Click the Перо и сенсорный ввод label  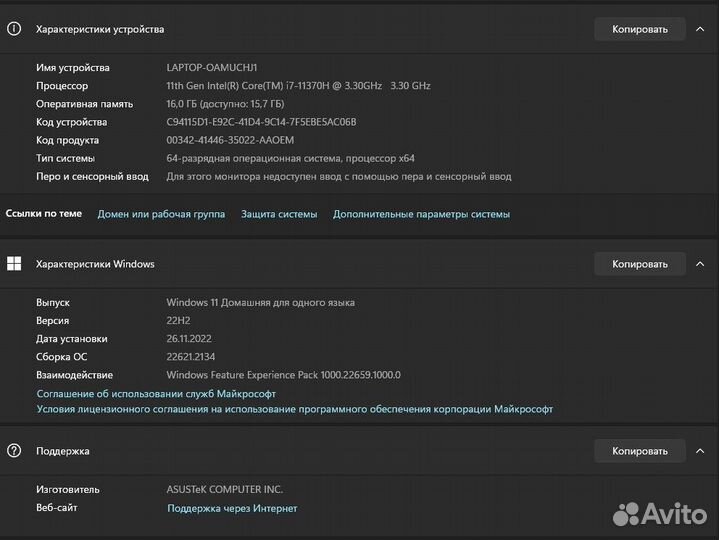pyautogui.click(x=92, y=176)
